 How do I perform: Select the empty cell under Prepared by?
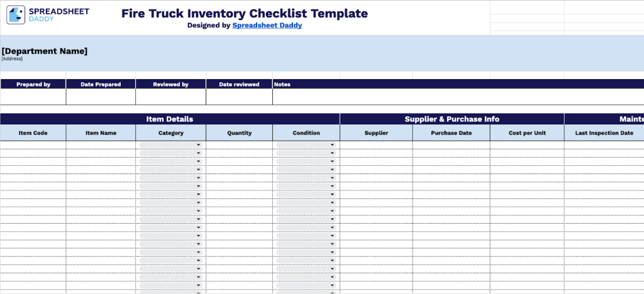click(x=33, y=97)
